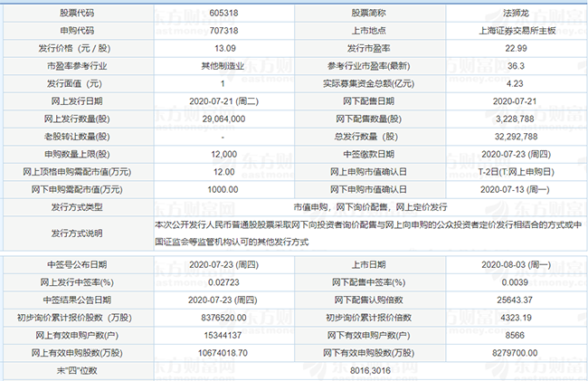Click total issue quantity 32,292,788
Viewport: 588px width, 381px height.
click(516, 137)
